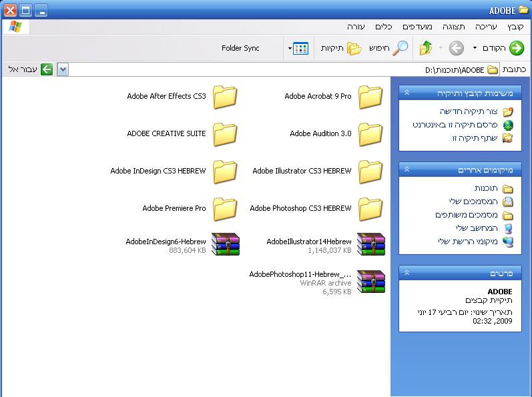Open the כלים (Tools) menu
Screen dimensions: 532x397
(x=383, y=27)
